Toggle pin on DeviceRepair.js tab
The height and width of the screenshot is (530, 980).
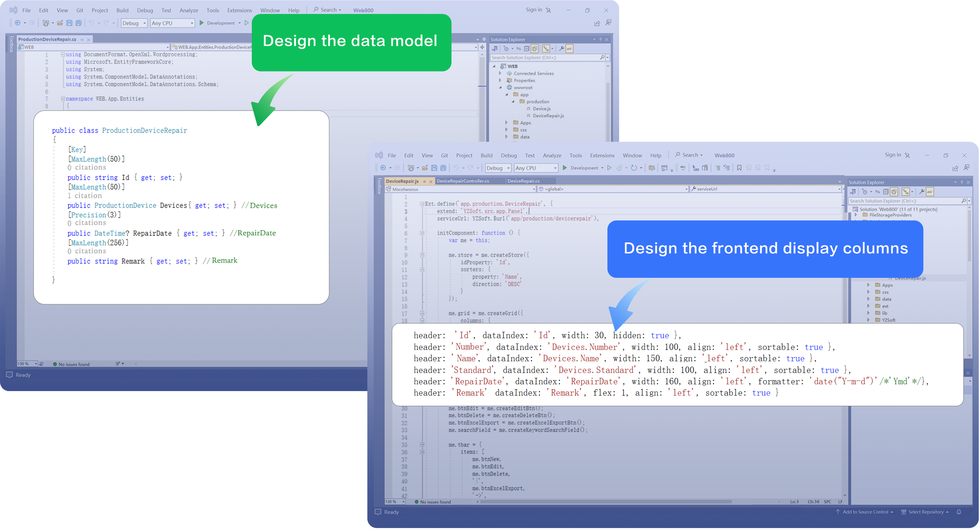425,182
